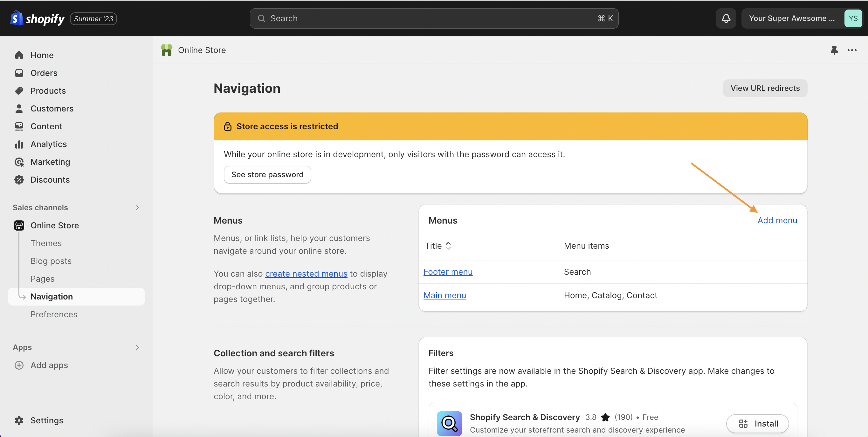Click Add menu in the Menus card
Image resolution: width=868 pixels, height=437 pixels.
tap(777, 220)
